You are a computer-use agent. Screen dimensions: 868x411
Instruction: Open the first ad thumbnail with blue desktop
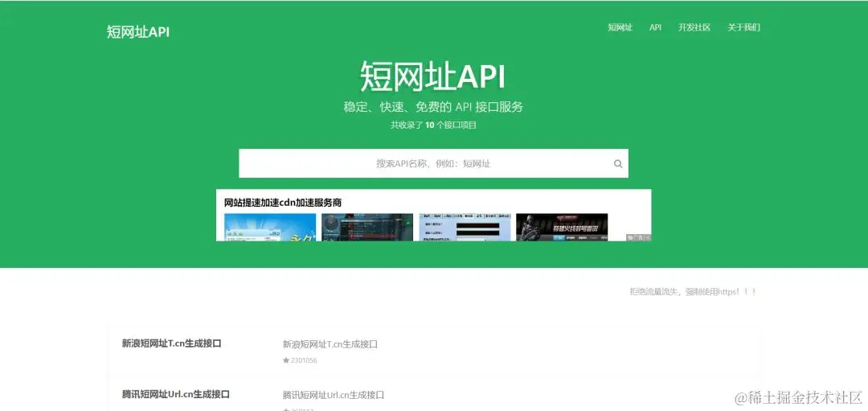pyautogui.click(x=270, y=227)
